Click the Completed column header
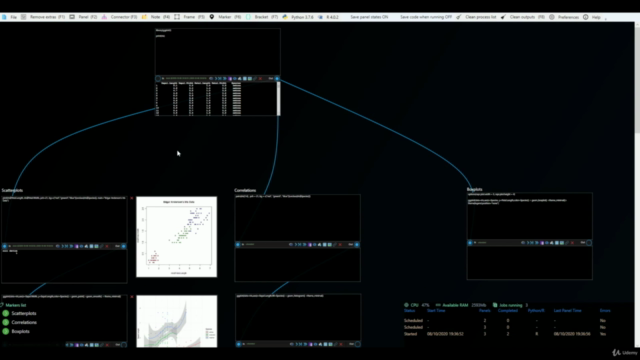Screen dimensions: 640x360 pyautogui.click(x=508, y=311)
